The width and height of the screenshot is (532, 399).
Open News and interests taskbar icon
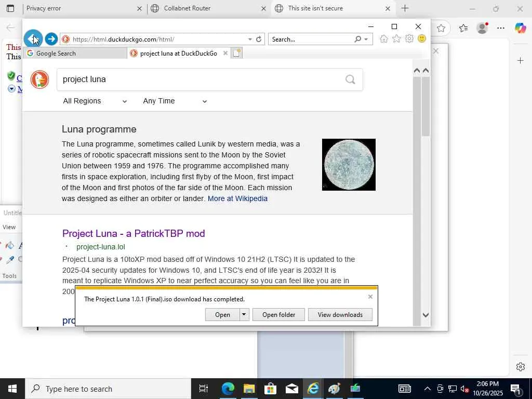click(x=404, y=389)
